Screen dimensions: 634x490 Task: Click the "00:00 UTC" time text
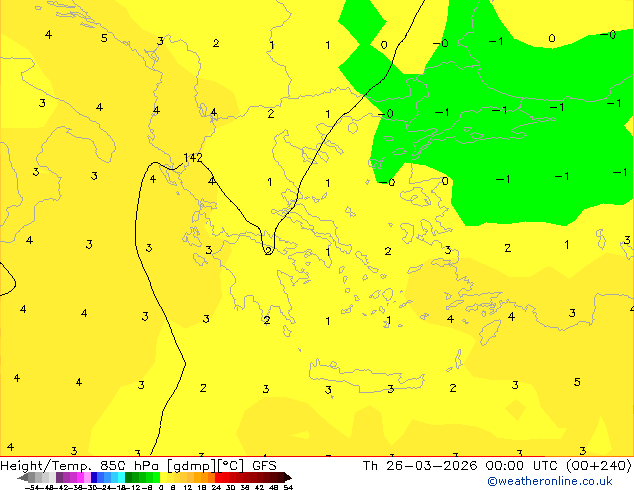point(524,466)
